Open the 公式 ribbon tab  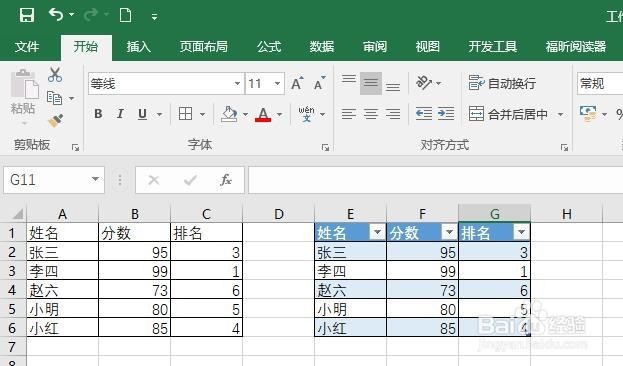[269, 47]
